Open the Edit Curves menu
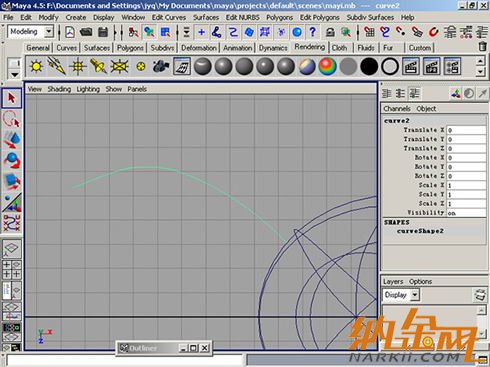This screenshot has width=490, height=367. pos(169,17)
